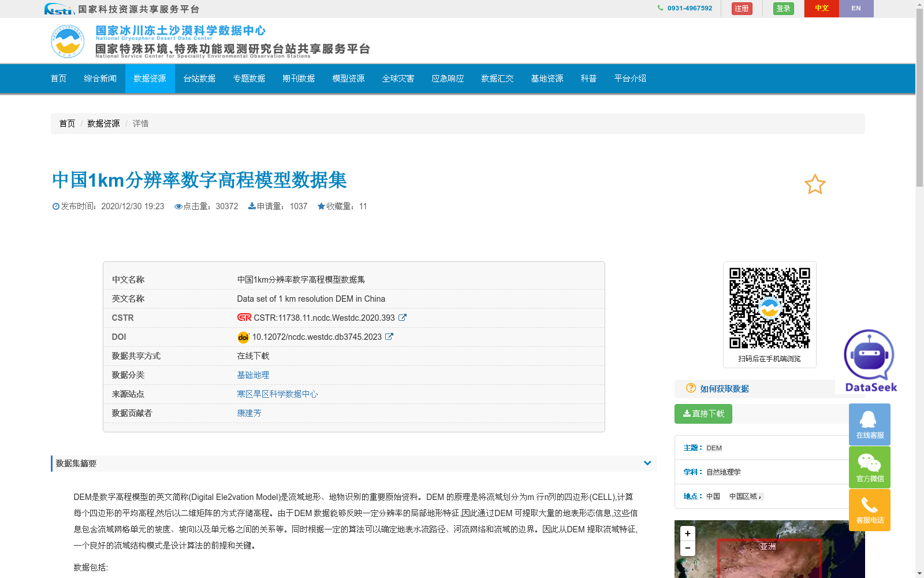Click the 中国区域 location tag
Screen dimensions: 924x578
(746, 497)
